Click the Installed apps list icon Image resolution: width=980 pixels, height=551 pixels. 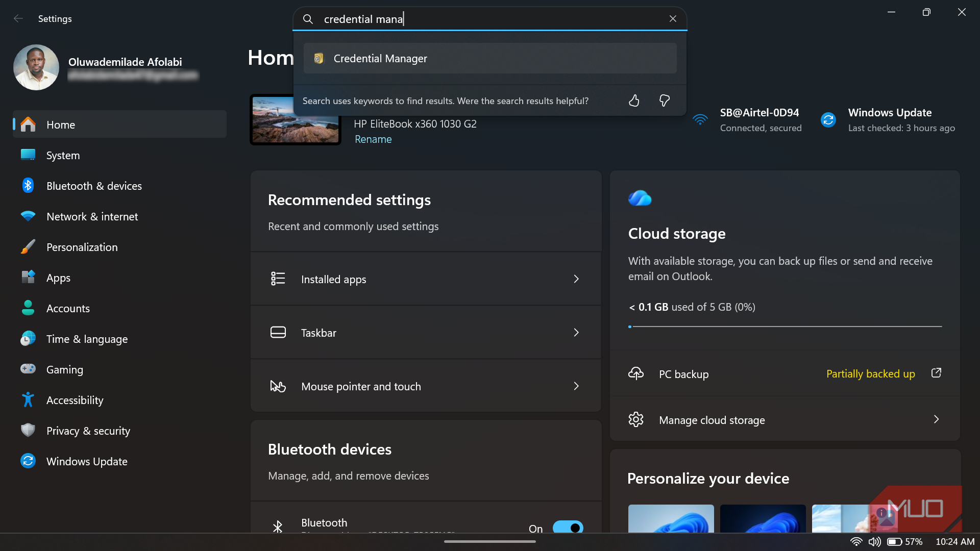point(278,279)
